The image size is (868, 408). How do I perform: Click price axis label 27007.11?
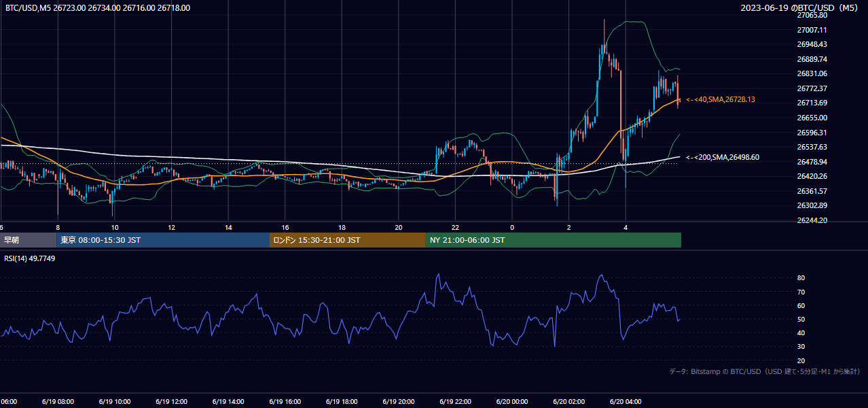(812, 30)
